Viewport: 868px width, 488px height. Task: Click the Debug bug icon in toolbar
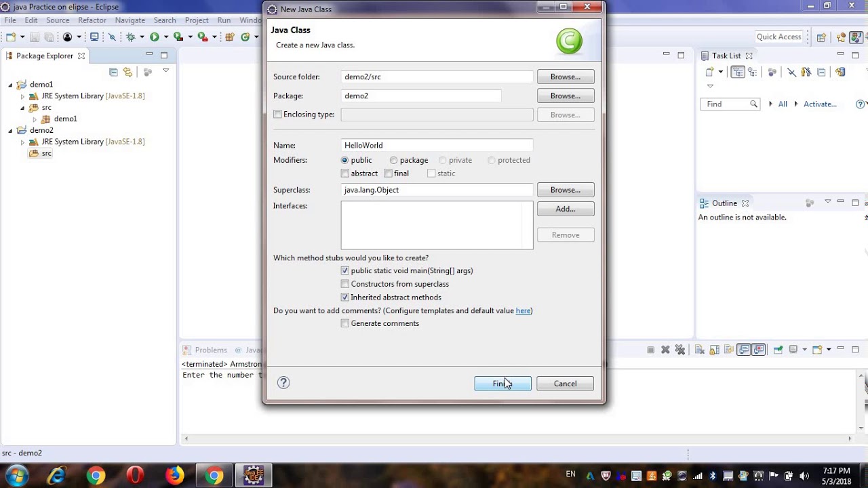click(x=131, y=37)
